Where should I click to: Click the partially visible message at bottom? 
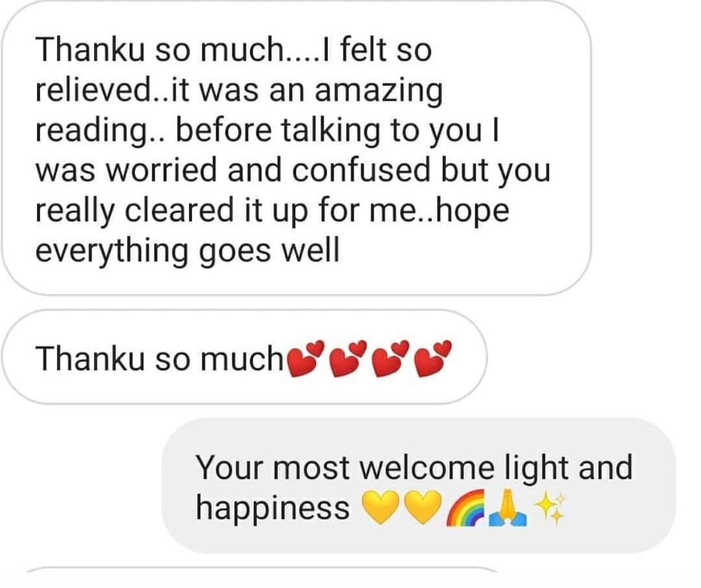(x=264, y=569)
